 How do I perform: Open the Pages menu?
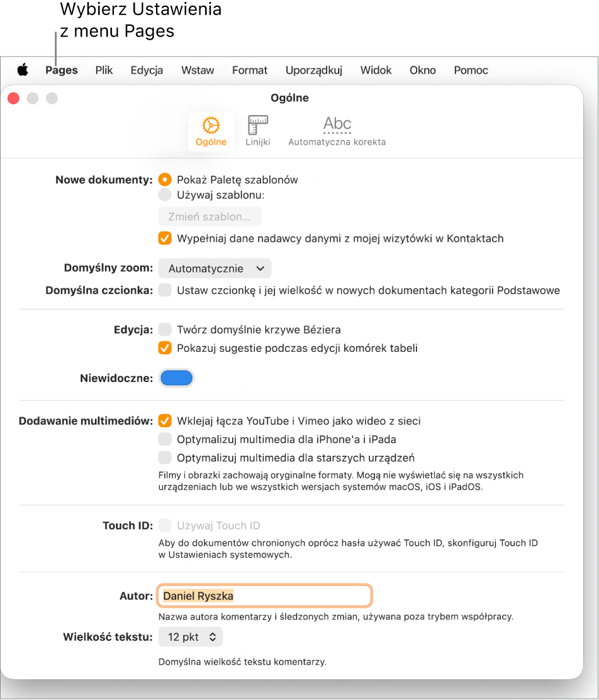(62, 70)
